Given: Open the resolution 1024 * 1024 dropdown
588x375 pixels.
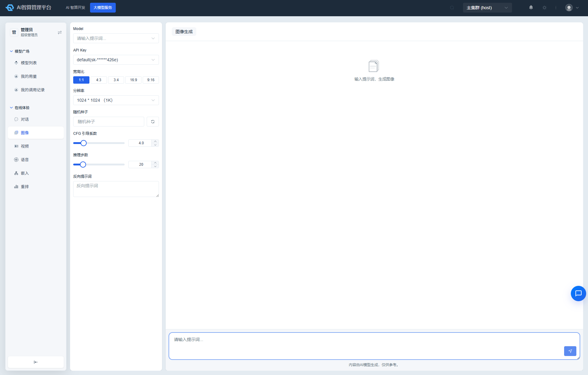Looking at the screenshot, I should point(116,100).
